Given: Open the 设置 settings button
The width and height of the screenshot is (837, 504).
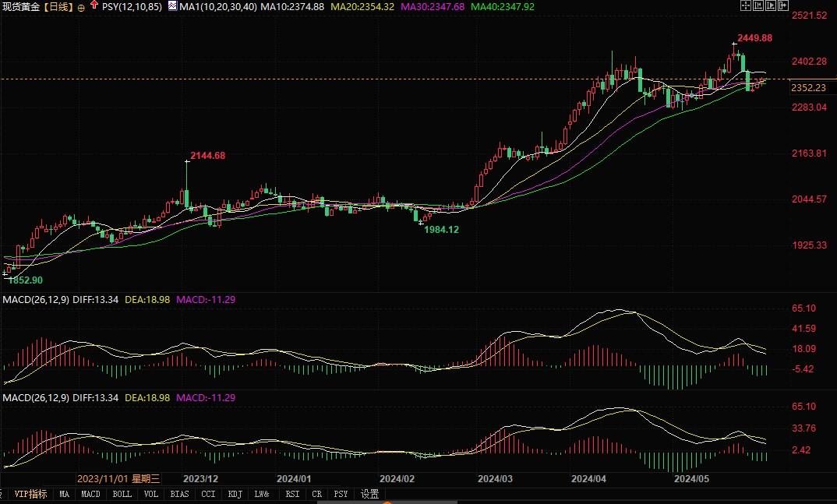Looking at the screenshot, I should click(x=369, y=494).
